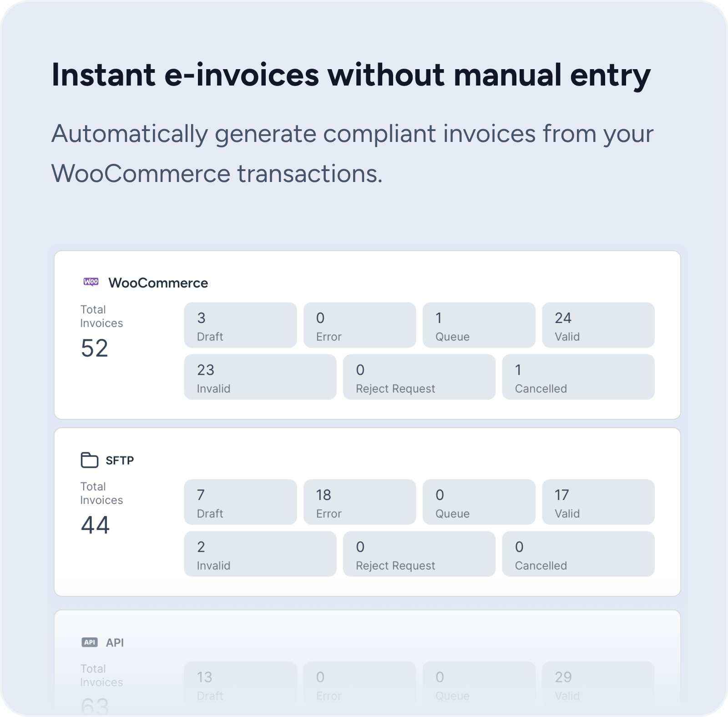Click the WooCommerce logo icon

(91, 282)
